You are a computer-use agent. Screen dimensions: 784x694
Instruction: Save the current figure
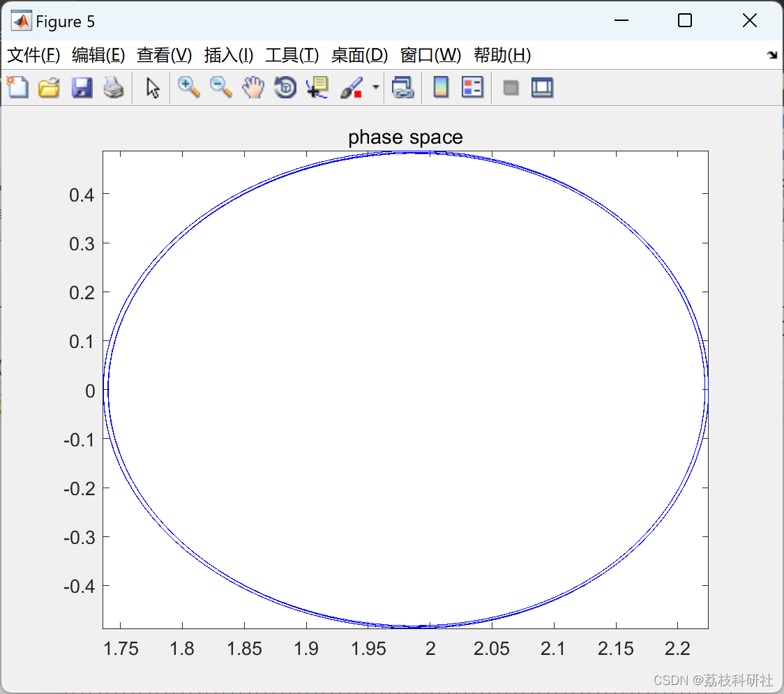click(82, 86)
